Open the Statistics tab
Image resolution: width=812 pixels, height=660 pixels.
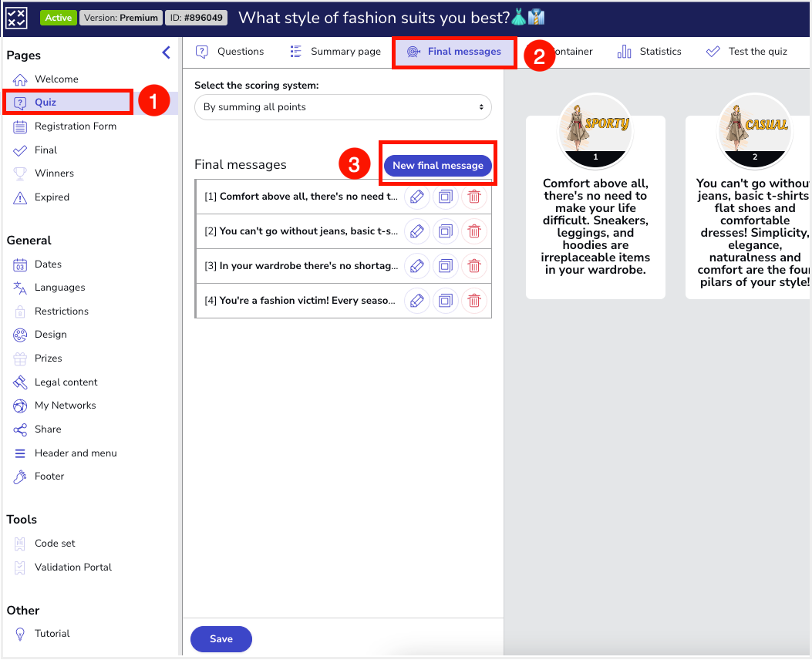pos(649,52)
